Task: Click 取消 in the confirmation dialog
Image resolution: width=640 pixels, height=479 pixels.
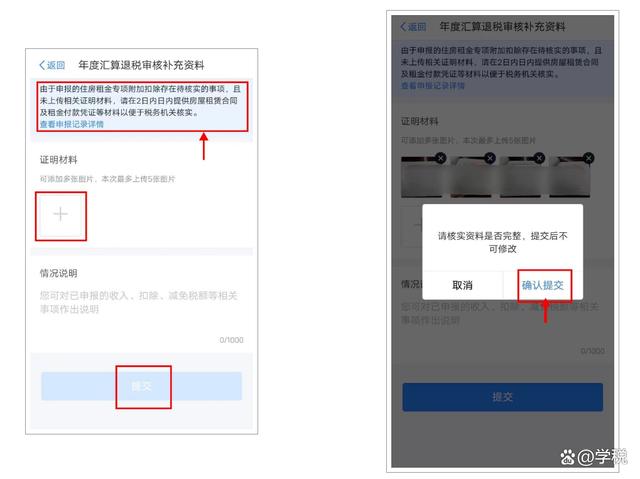Action: 462,285
